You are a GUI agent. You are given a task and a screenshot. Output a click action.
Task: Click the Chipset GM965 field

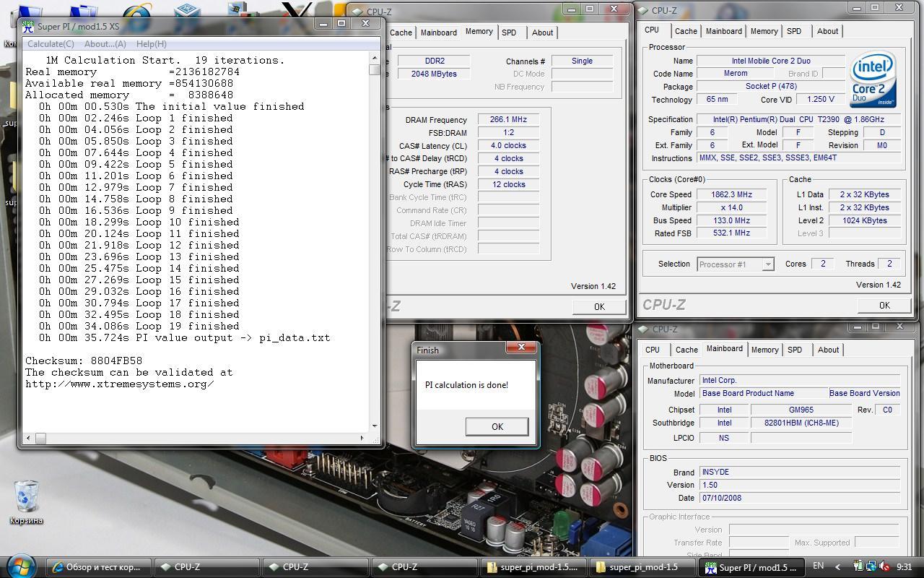coord(801,410)
